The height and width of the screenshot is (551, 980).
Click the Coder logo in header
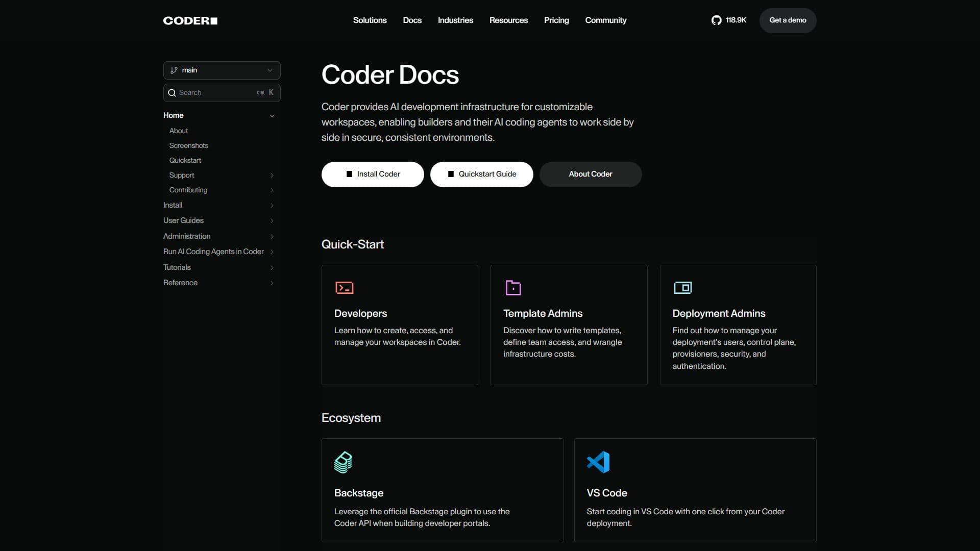pyautogui.click(x=190, y=20)
